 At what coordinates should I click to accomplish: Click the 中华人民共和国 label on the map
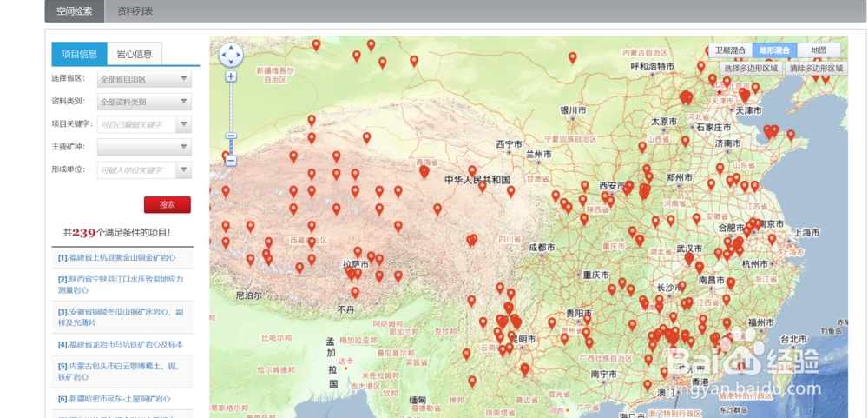477,180
